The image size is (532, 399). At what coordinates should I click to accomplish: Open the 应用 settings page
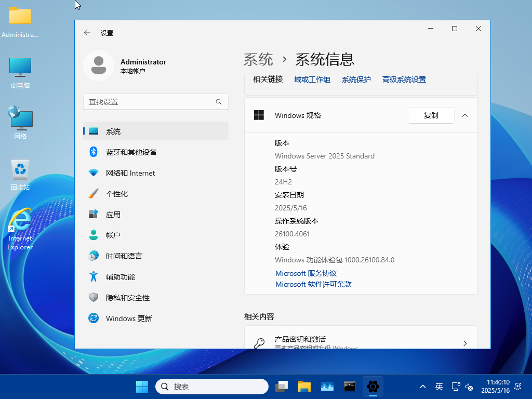click(156, 215)
